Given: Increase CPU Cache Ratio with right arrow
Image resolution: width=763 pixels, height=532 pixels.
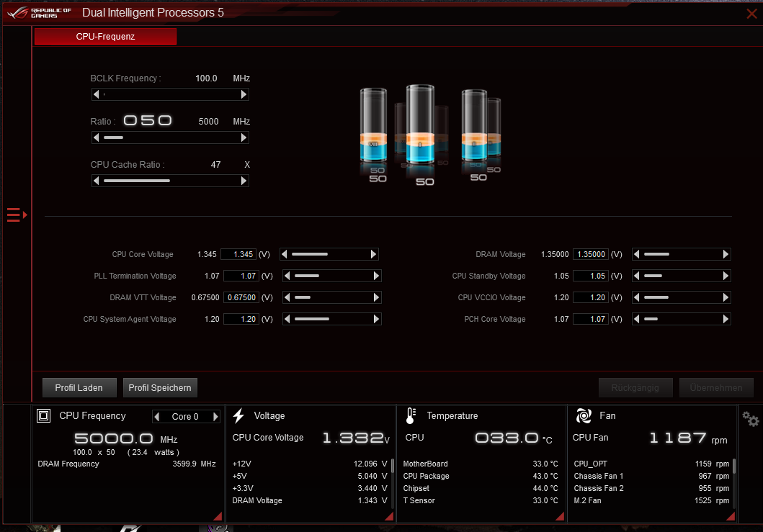Looking at the screenshot, I should (x=244, y=181).
